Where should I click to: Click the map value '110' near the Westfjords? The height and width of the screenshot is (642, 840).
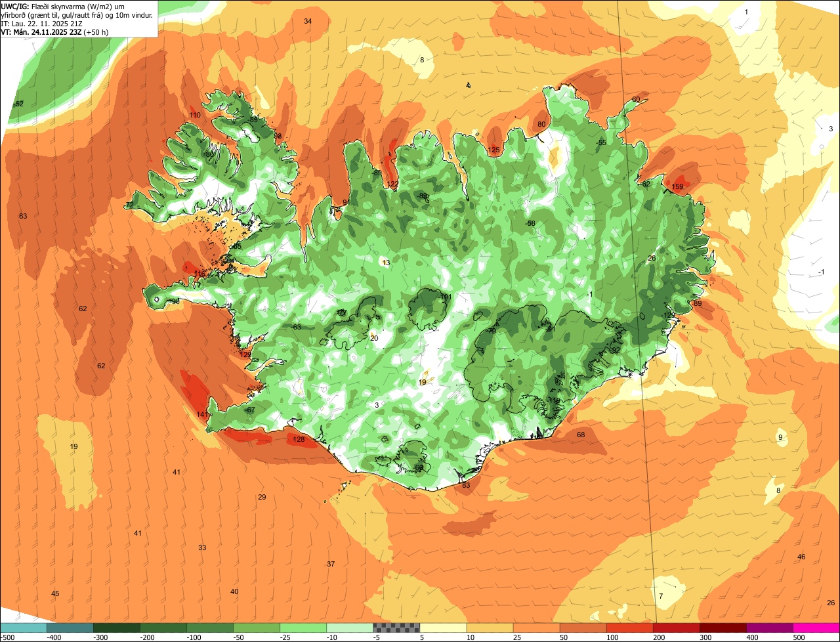tap(195, 115)
